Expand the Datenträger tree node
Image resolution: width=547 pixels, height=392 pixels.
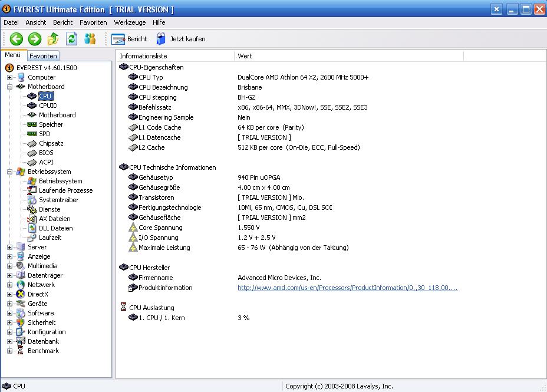point(10,275)
